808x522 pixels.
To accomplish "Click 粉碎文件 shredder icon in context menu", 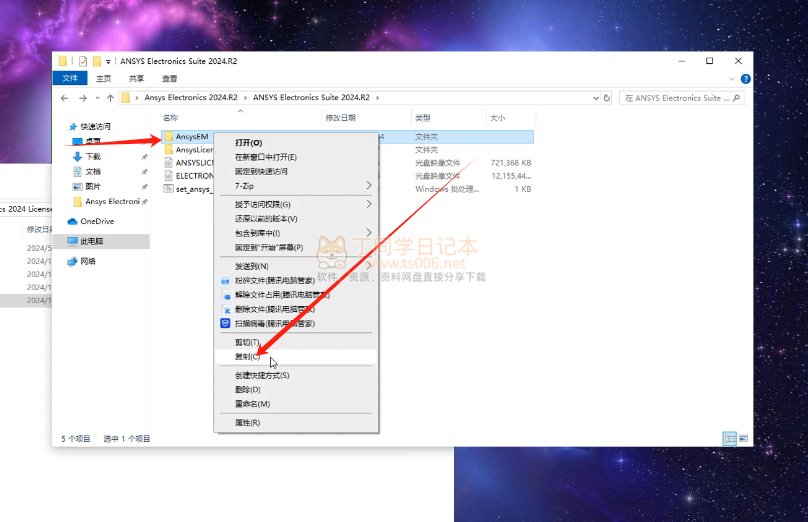I will [225, 281].
